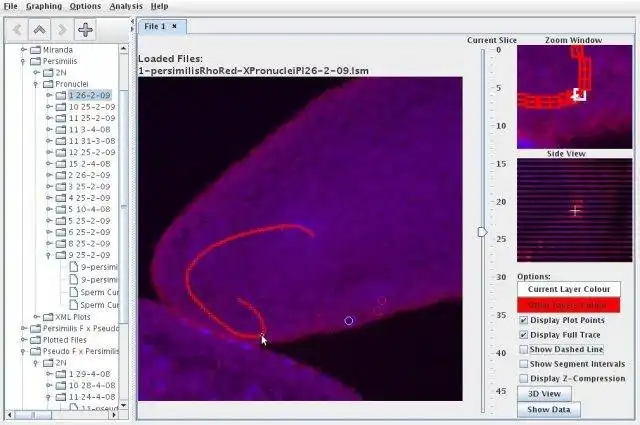Click folder icon of 2 26-2-09
Viewport: 640px width, 425px height.
click(x=61, y=175)
